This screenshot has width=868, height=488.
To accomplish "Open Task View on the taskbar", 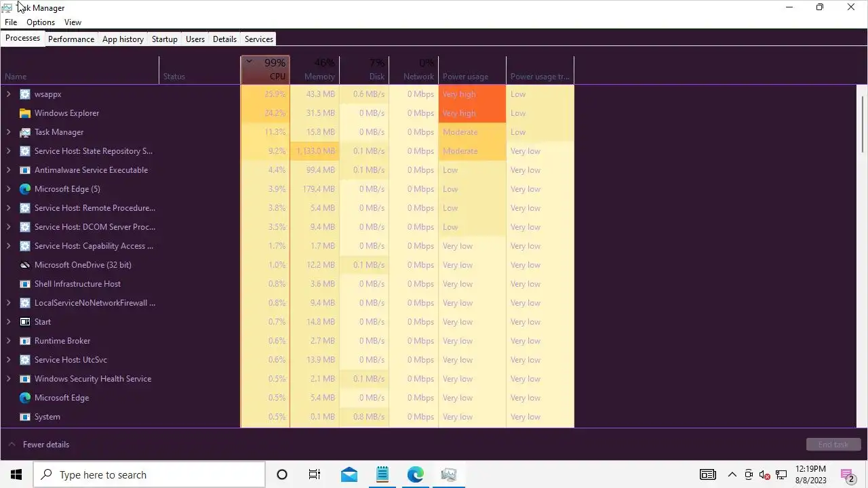I will point(315,474).
